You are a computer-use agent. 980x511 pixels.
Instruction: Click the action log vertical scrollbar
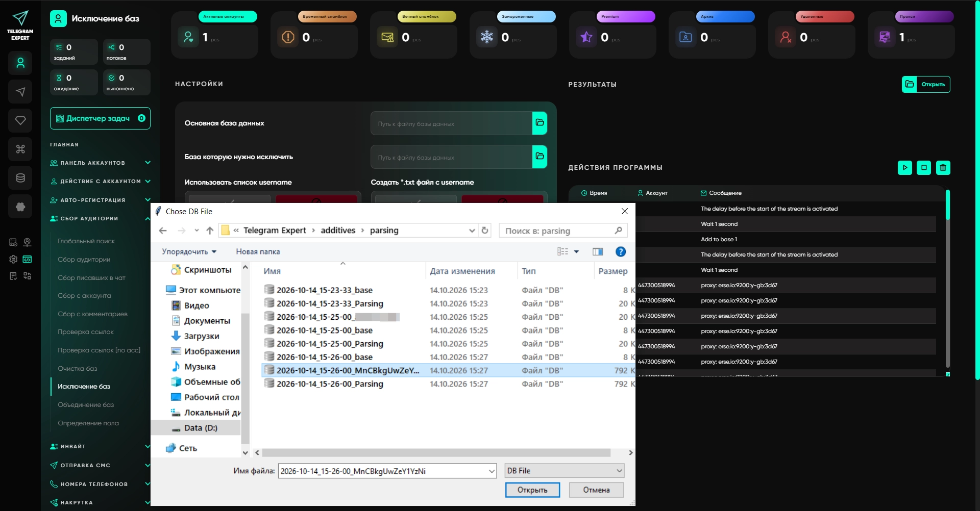click(947, 204)
